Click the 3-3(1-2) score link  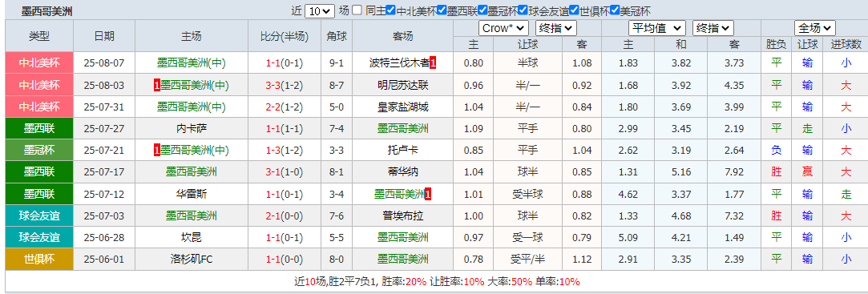pyautogui.click(x=285, y=85)
